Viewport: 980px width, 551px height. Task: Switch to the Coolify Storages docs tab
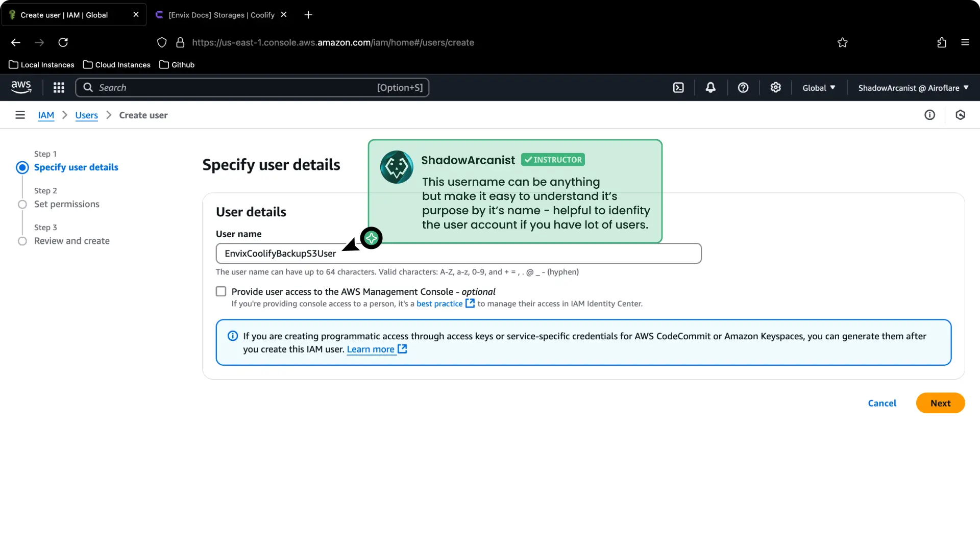pyautogui.click(x=219, y=15)
